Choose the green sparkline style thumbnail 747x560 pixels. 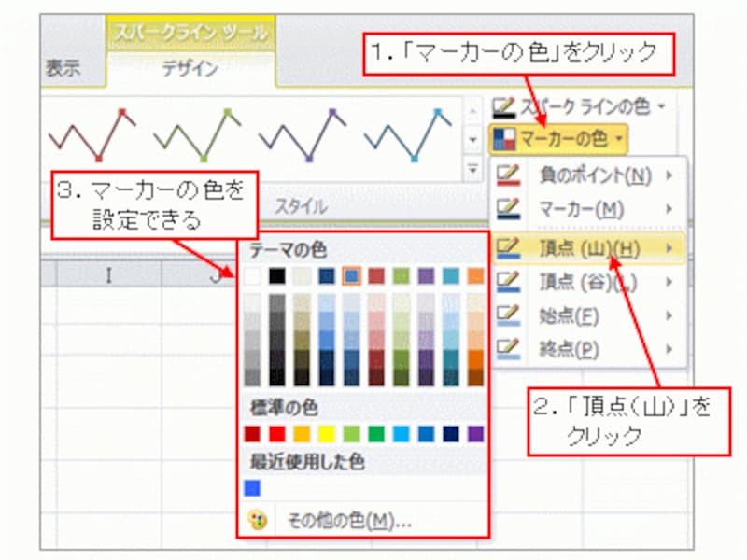click(197, 135)
